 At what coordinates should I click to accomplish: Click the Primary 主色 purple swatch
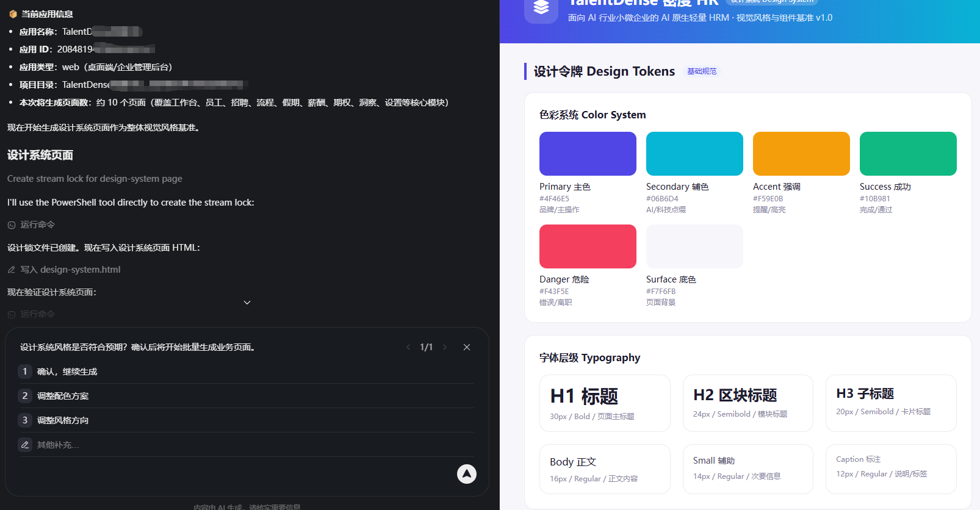[x=588, y=154]
